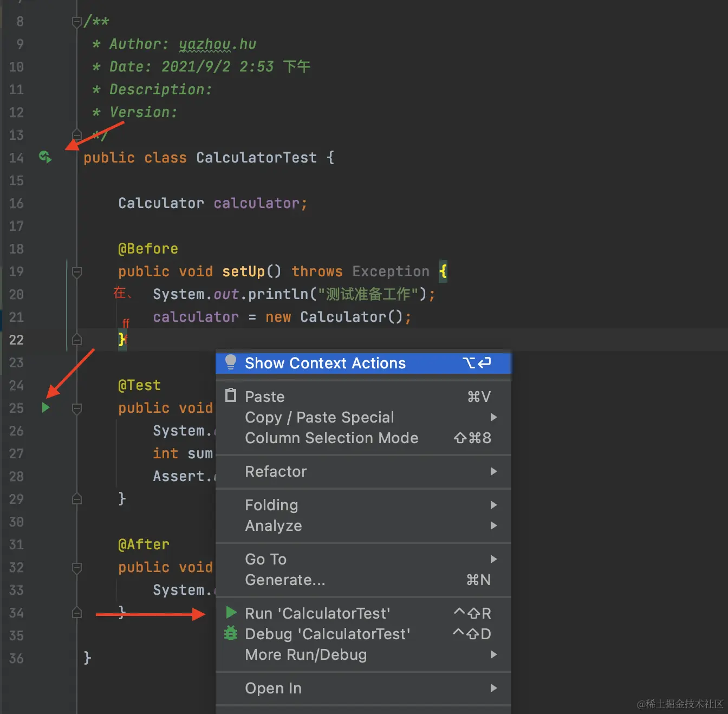This screenshot has height=714, width=728.
Task: Select Show Context Actions menu entry
Action: click(x=363, y=363)
